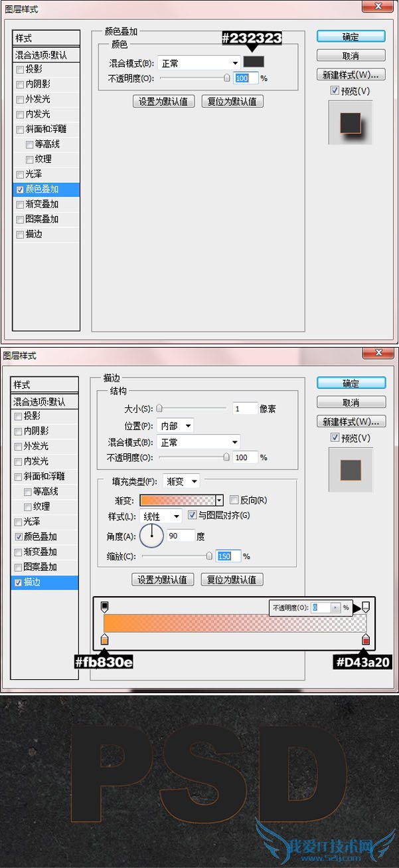Click the angle dial in the Stroke dialog
399x868 pixels.
click(x=152, y=534)
